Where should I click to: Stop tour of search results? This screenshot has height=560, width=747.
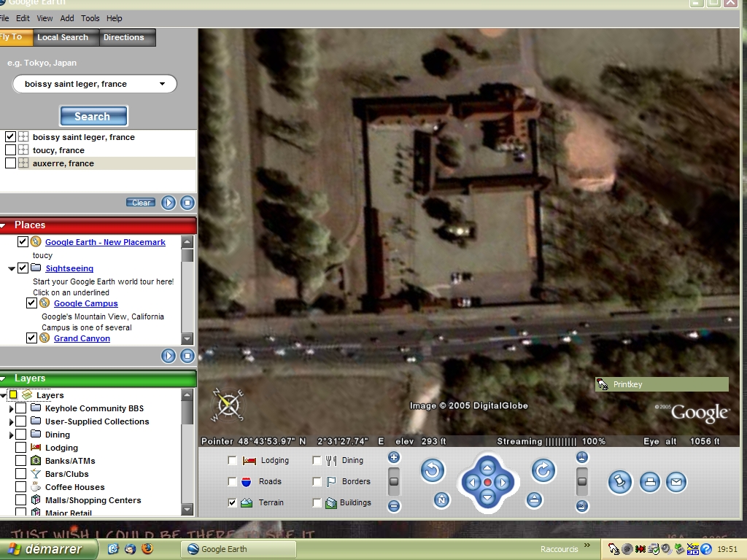click(187, 203)
